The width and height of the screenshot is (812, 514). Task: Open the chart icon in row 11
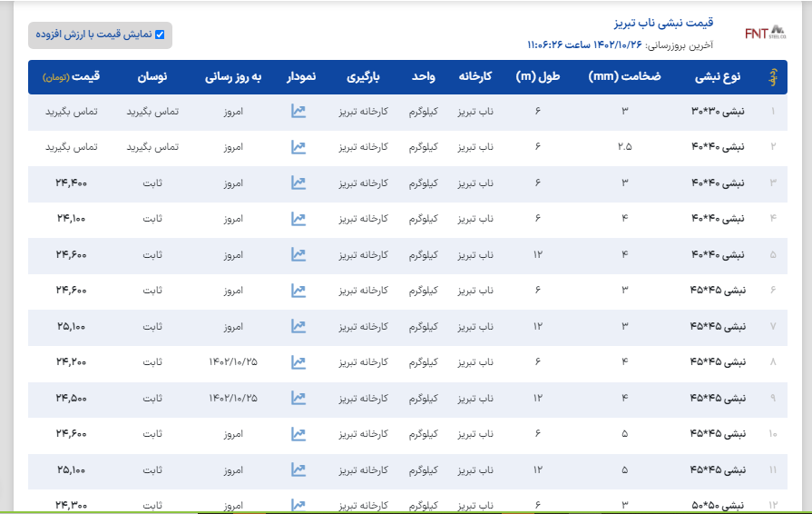(x=298, y=470)
